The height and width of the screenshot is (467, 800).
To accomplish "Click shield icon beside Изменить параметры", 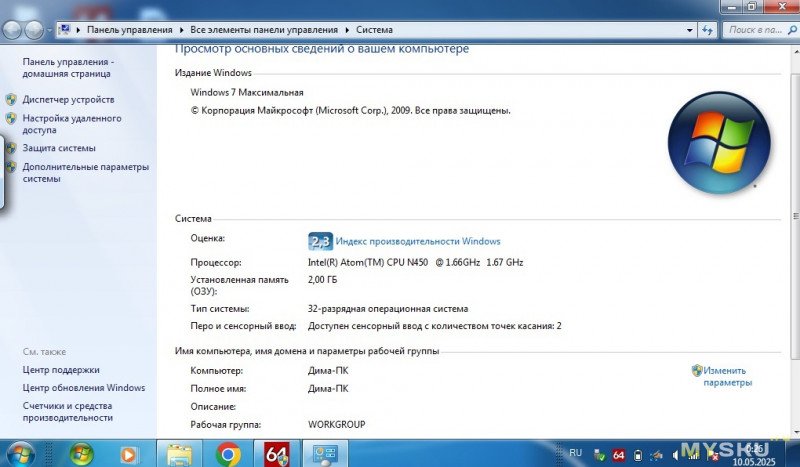I will (697, 371).
